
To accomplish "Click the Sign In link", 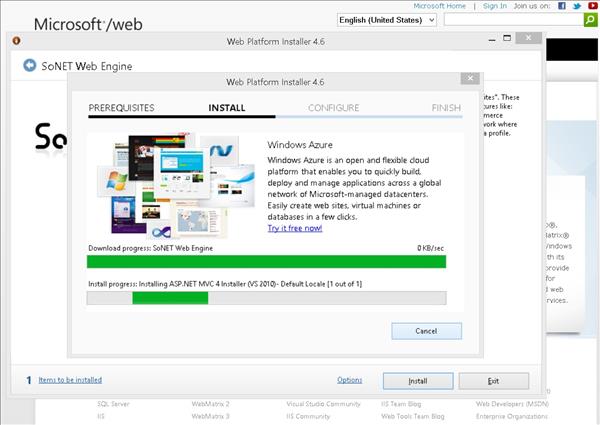I will pos(495,6).
